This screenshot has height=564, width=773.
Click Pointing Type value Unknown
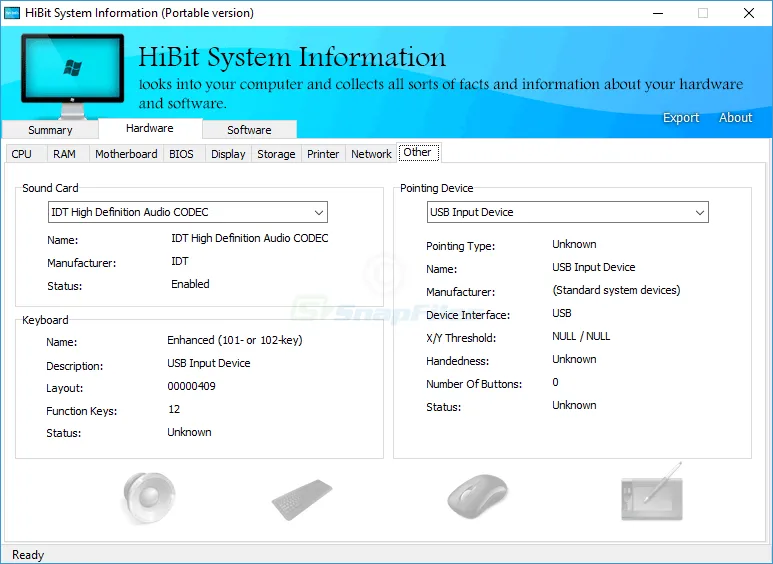coord(574,244)
